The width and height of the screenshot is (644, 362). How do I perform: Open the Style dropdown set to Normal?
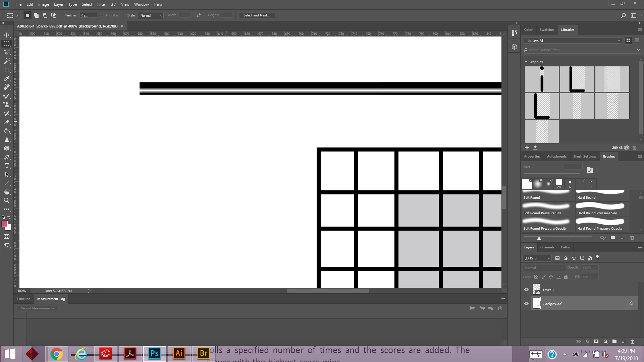[151, 15]
